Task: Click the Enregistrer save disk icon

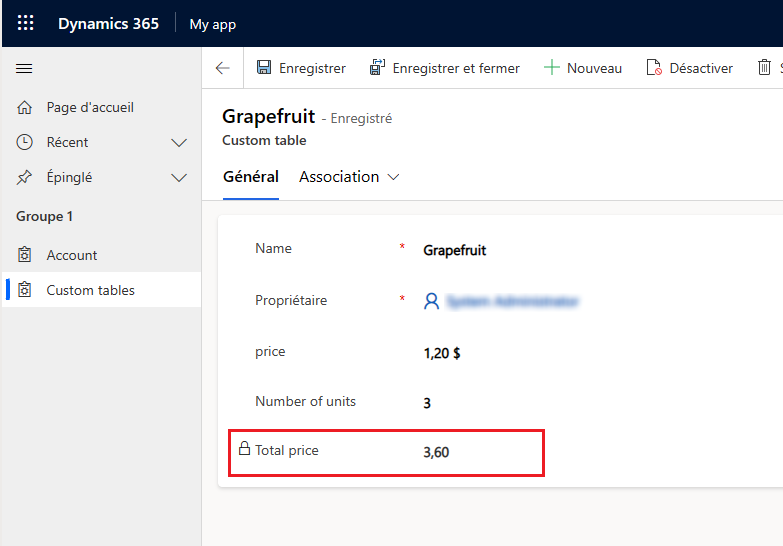Action: 264,67
